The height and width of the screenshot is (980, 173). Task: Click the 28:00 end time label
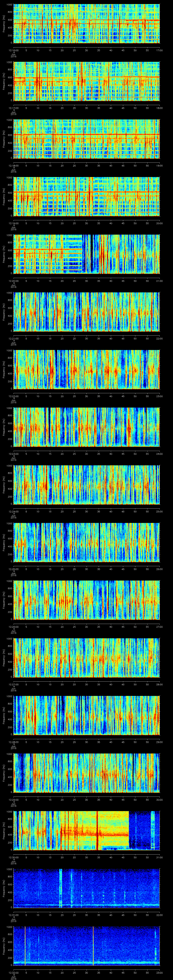[159, 684]
